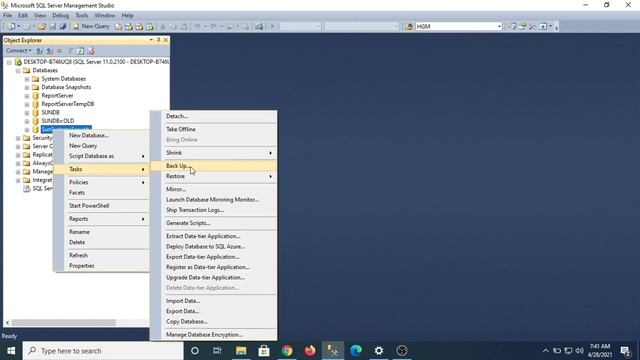Image resolution: width=640 pixels, height=360 pixels.
Task: Click the Connect Object Explorer plug icon
Action: [39, 51]
